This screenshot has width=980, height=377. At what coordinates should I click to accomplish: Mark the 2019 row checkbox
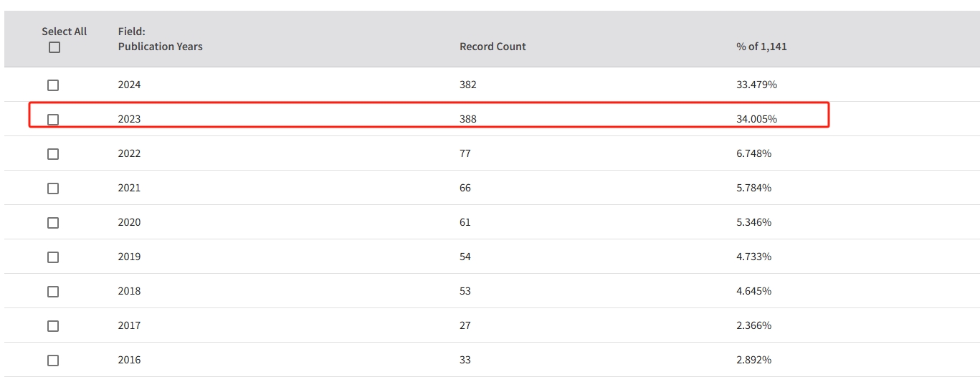click(53, 257)
